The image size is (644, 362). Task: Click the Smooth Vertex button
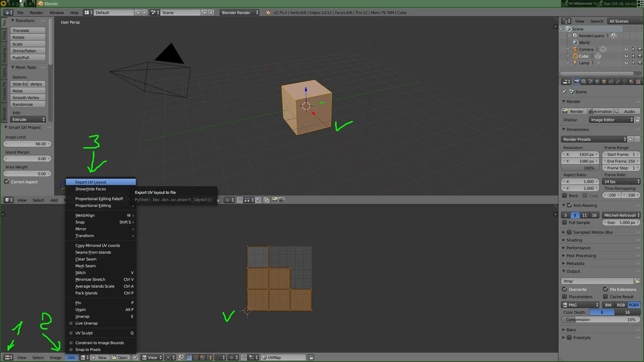(28, 98)
